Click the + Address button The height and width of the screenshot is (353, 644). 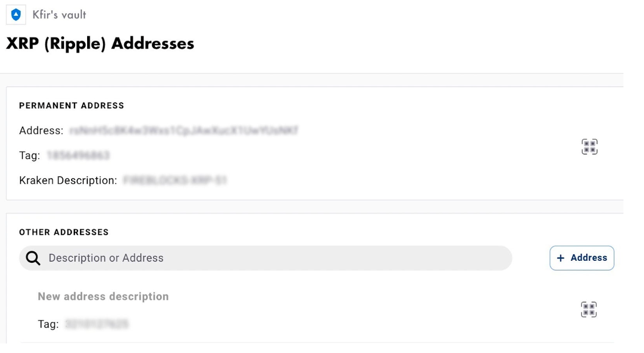582,258
